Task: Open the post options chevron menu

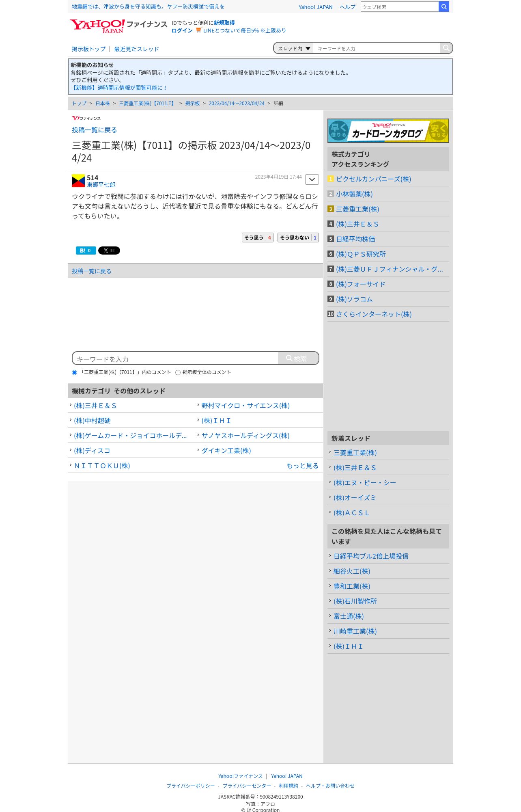Action: (312, 179)
